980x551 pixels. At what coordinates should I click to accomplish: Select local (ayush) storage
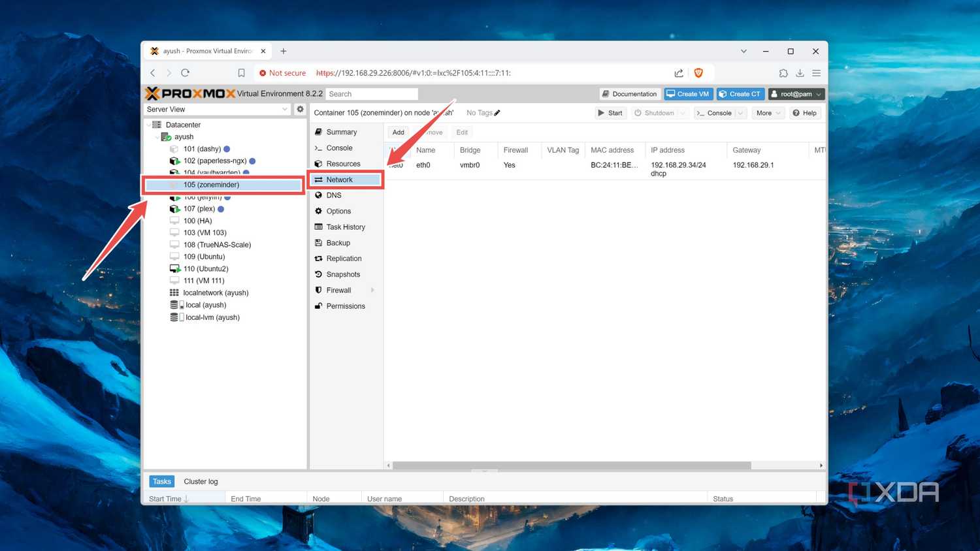(x=206, y=305)
